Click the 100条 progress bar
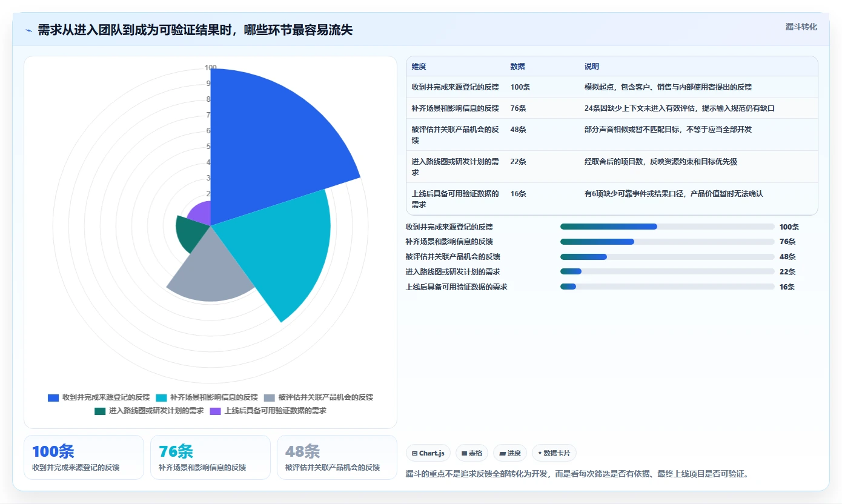This screenshot has height=504, width=842. click(x=668, y=227)
